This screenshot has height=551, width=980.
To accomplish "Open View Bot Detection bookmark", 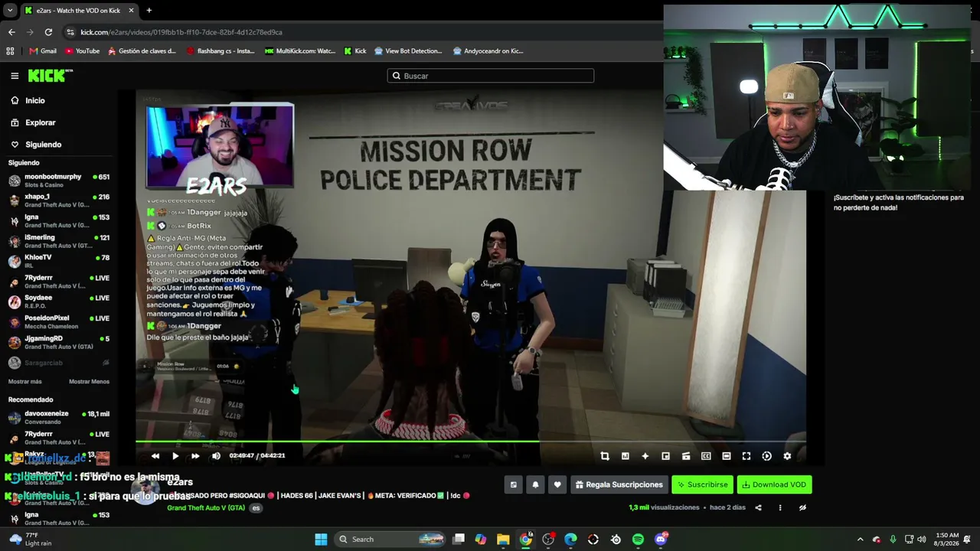I will [x=408, y=51].
